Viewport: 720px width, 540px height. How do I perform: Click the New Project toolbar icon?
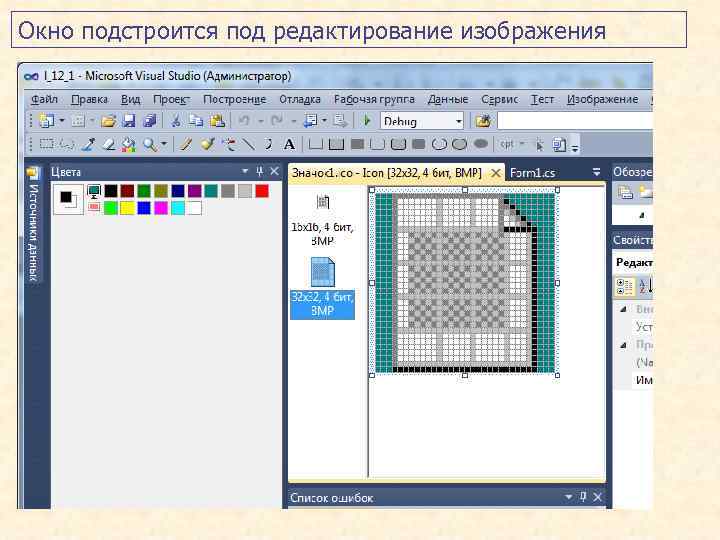47,121
